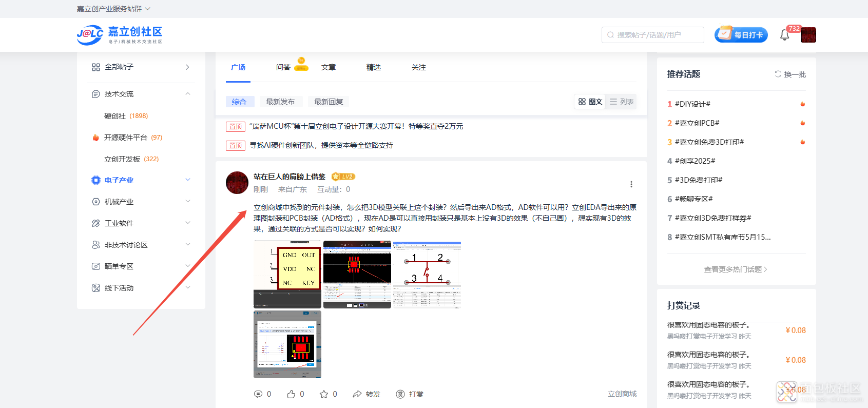Image resolution: width=868 pixels, height=408 pixels.
Task: Open topic #嘉立创PCB#
Action: coord(697,123)
